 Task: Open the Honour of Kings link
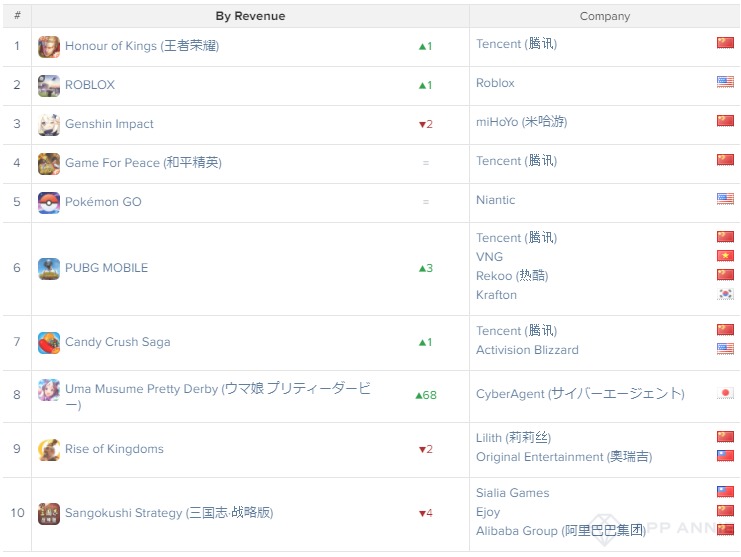point(142,46)
